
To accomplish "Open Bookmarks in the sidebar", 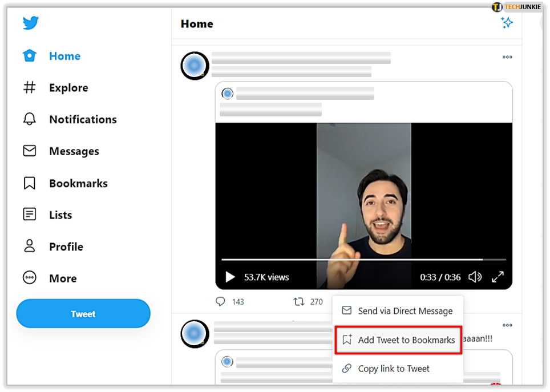I will 79,183.
